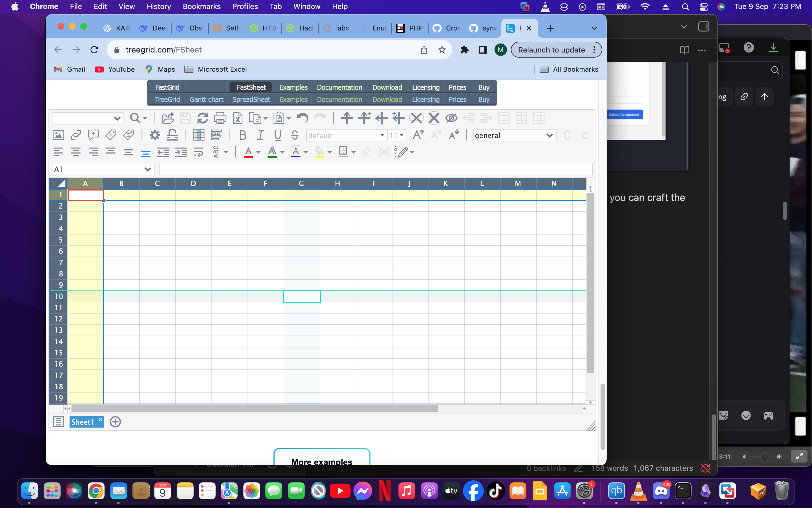Toggle Italic formatting

click(260, 135)
